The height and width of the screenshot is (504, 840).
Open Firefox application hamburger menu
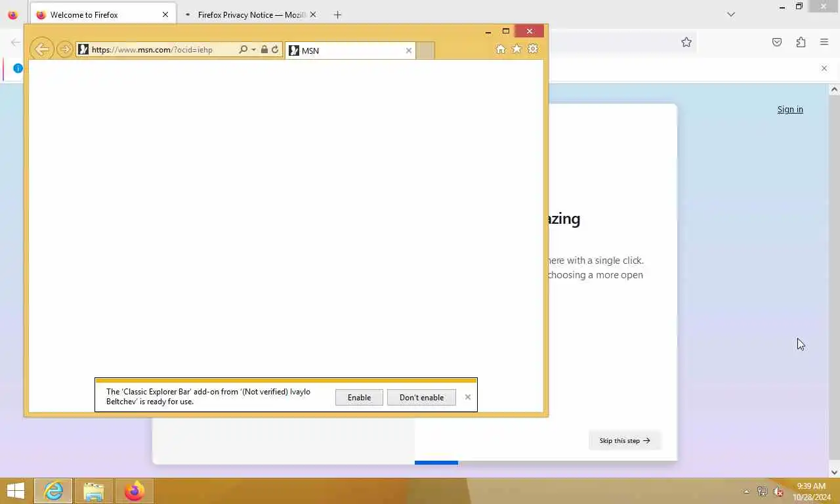824,42
